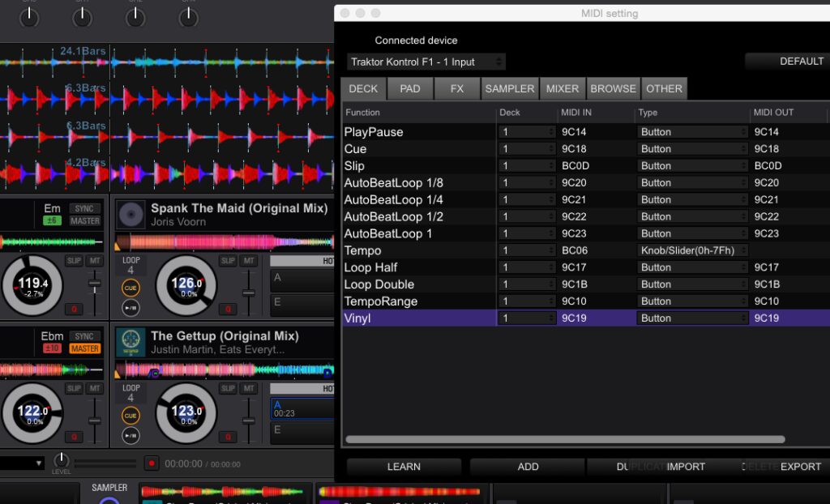
Task: Click the jog platter showing 119.4 BPM
Action: [32, 286]
